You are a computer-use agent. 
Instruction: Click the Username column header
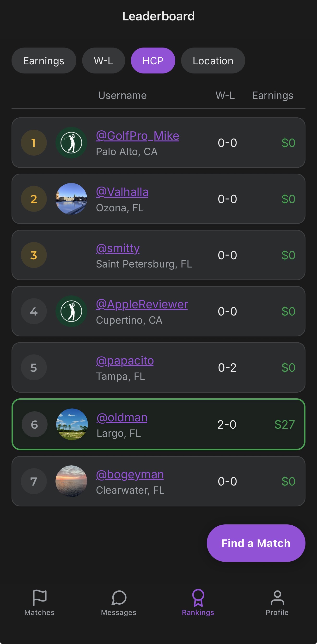click(122, 95)
